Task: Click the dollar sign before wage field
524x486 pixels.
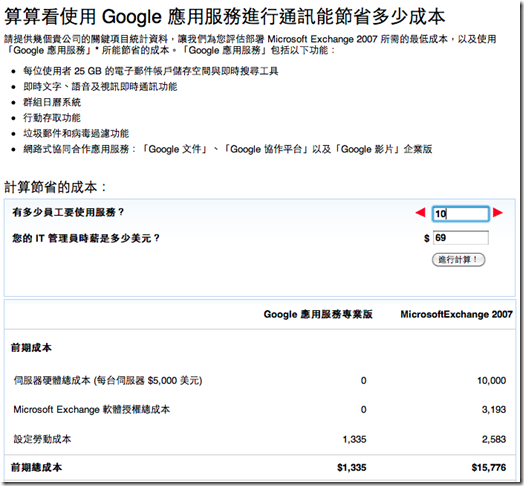Action: [x=426, y=238]
